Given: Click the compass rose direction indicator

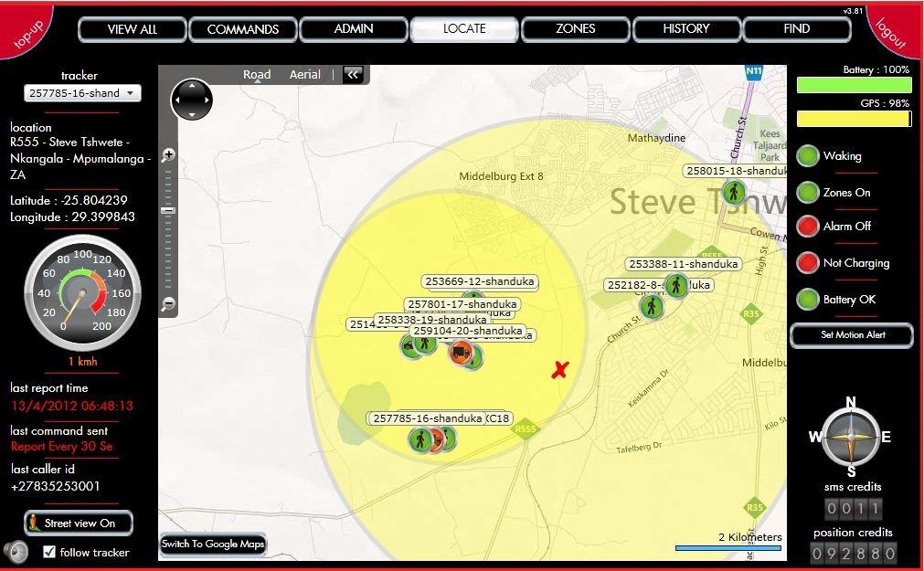Looking at the screenshot, I should (x=851, y=437).
